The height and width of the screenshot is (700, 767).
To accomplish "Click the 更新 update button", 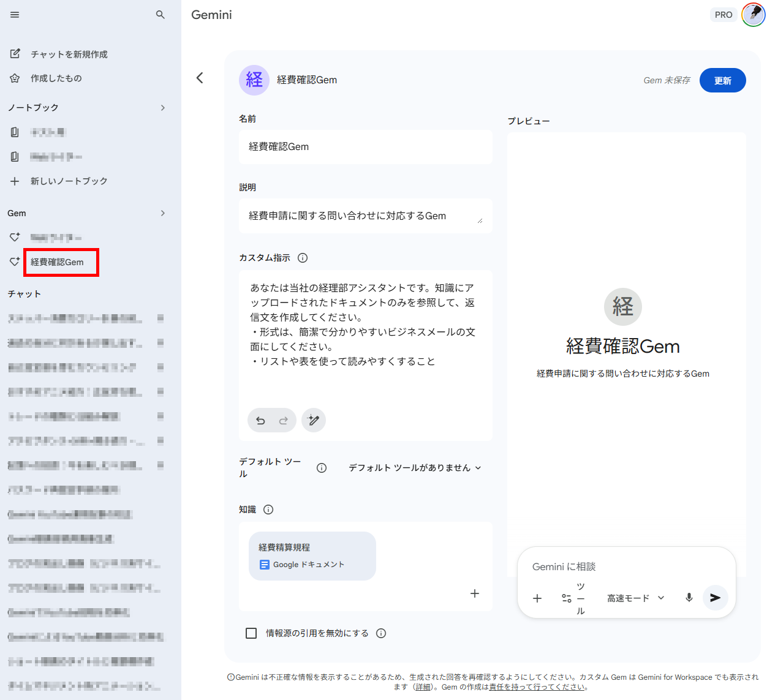I will (x=723, y=80).
